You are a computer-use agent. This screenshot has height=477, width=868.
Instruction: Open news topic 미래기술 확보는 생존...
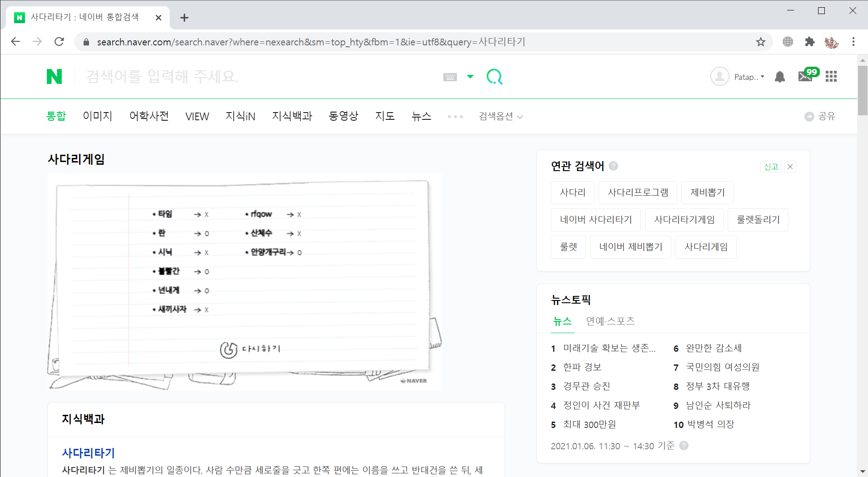click(x=609, y=348)
